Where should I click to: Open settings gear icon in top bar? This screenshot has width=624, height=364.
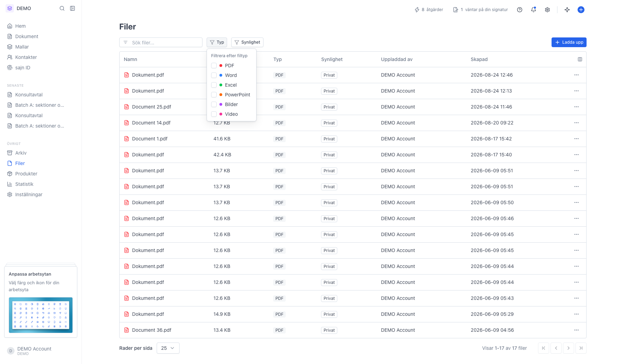[547, 10]
